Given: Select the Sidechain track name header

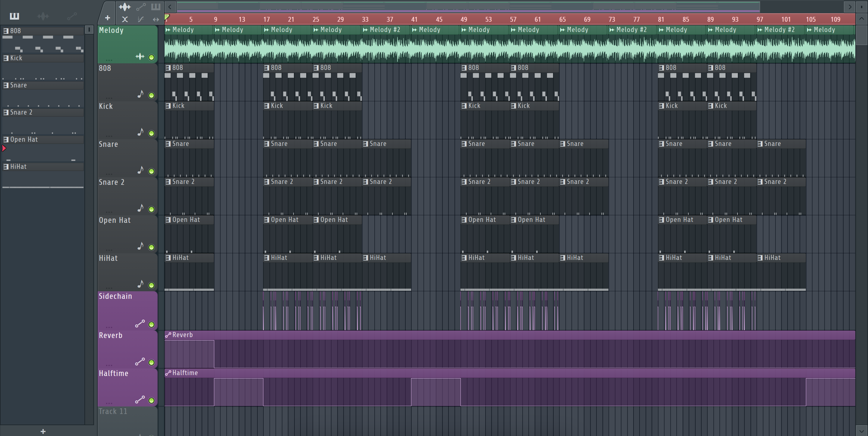Looking at the screenshot, I should click(x=115, y=296).
